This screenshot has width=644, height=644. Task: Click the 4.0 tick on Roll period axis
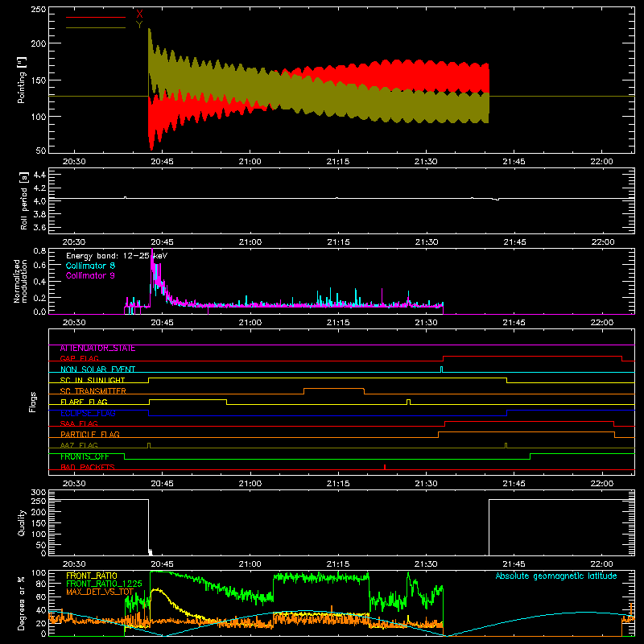(39, 201)
